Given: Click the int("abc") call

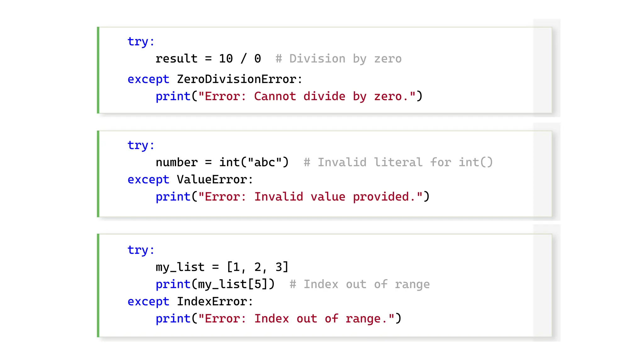Looking at the screenshot, I should pos(254,162).
